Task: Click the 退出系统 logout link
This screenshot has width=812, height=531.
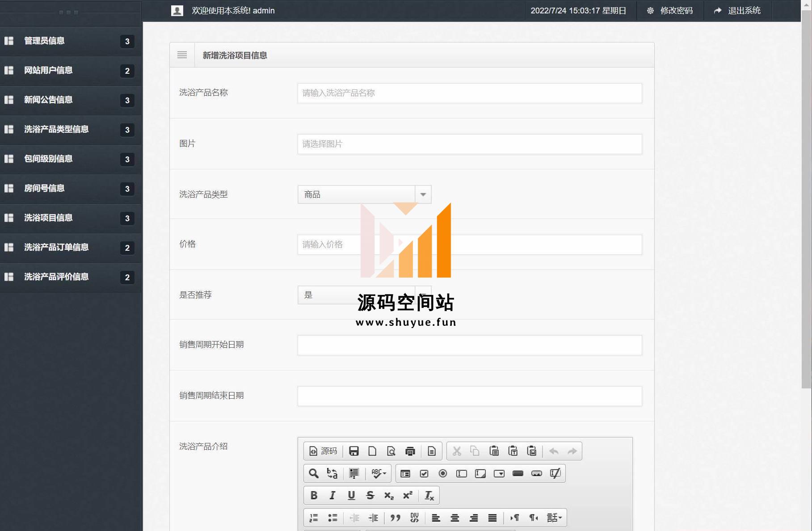Action: point(737,11)
